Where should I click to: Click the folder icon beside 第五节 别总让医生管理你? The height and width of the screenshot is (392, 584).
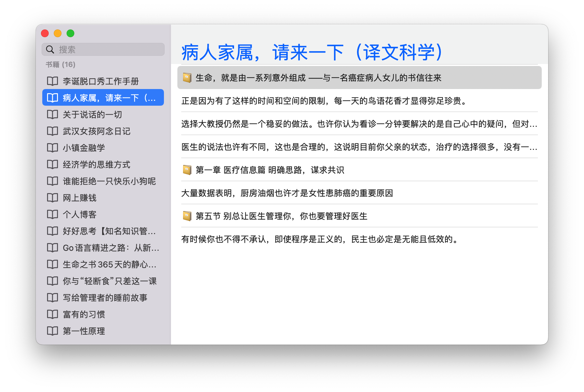click(x=187, y=216)
